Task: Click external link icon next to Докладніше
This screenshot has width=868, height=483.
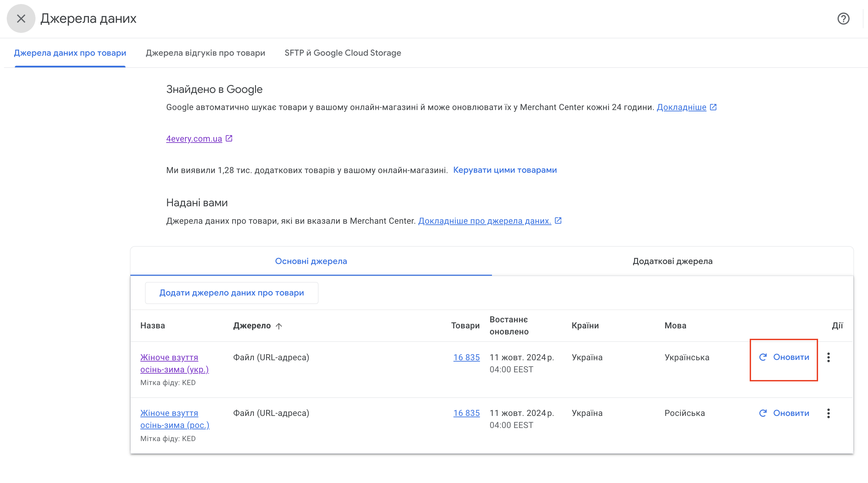Action: click(713, 107)
